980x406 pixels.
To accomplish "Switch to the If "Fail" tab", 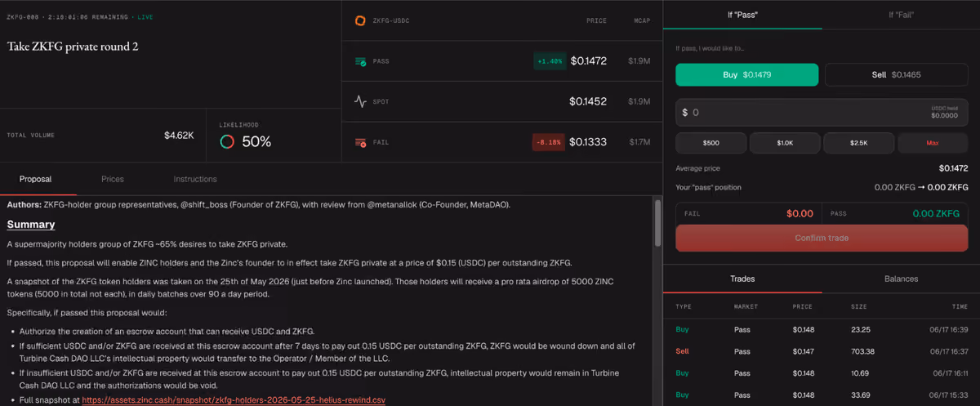I will 901,15.
